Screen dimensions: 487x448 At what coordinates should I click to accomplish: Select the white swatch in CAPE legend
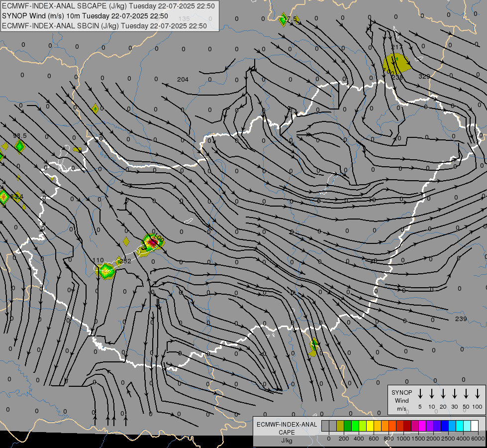(475, 426)
